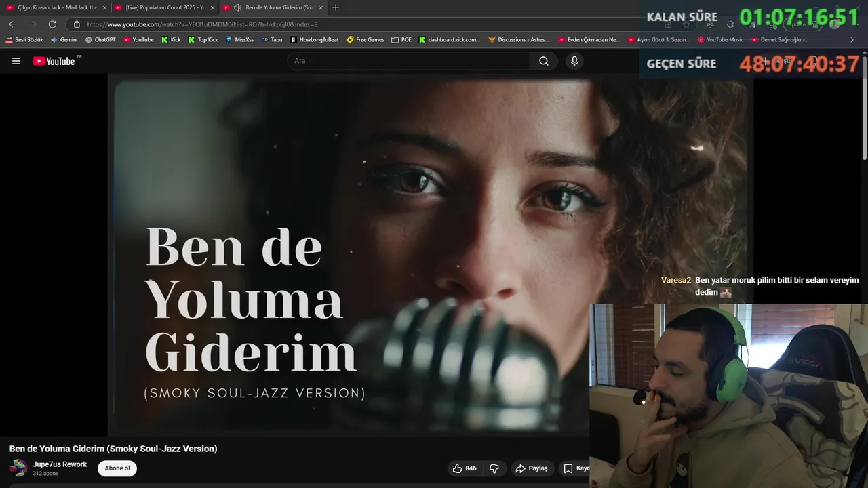Viewport: 868px width, 488px height.
Task: Open the Top Kick bookmark
Action: point(203,40)
